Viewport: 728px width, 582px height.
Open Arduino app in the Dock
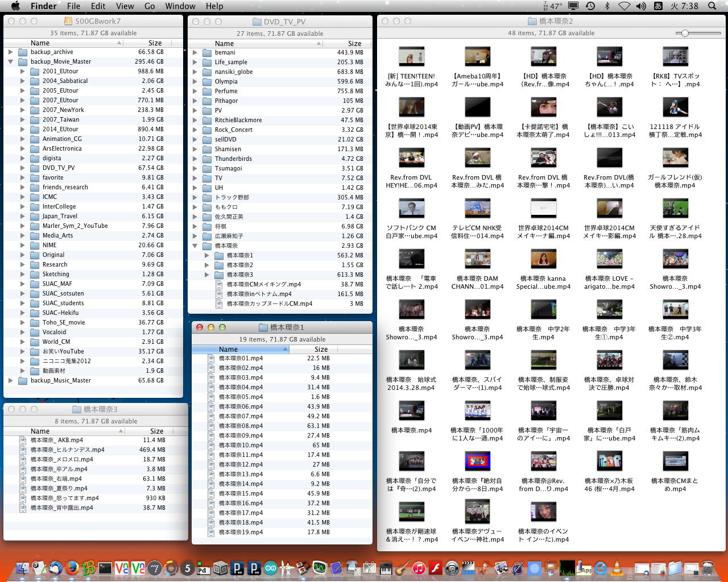[x=271, y=568]
